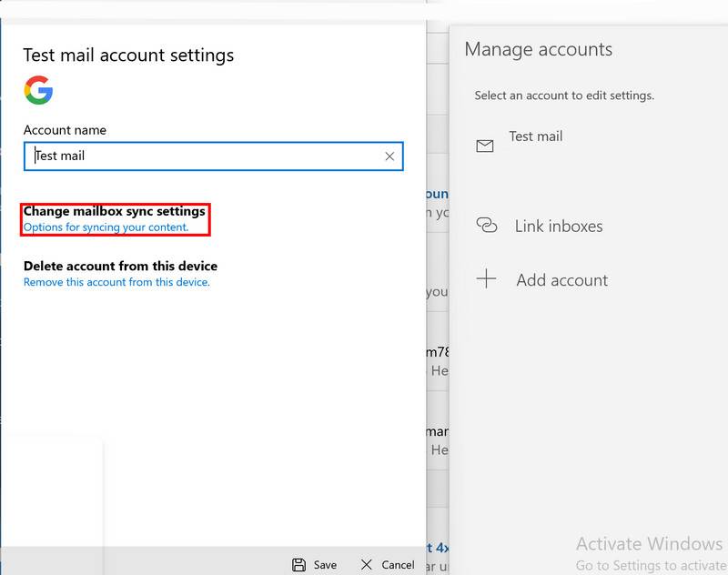Click inside the Account name field
This screenshot has height=575, width=728.
(182, 156)
